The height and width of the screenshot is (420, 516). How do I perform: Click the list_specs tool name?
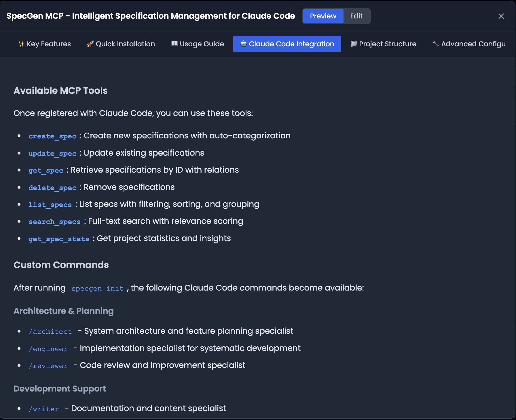point(50,205)
